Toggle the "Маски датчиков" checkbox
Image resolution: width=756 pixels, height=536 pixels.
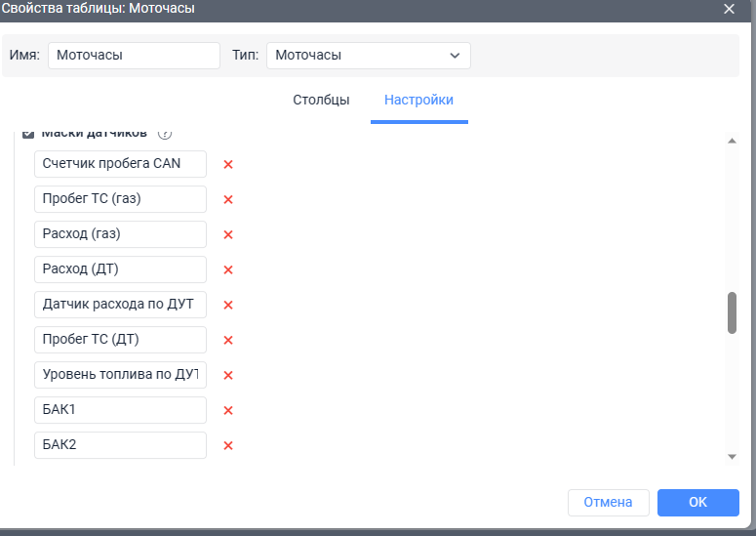tap(28, 133)
